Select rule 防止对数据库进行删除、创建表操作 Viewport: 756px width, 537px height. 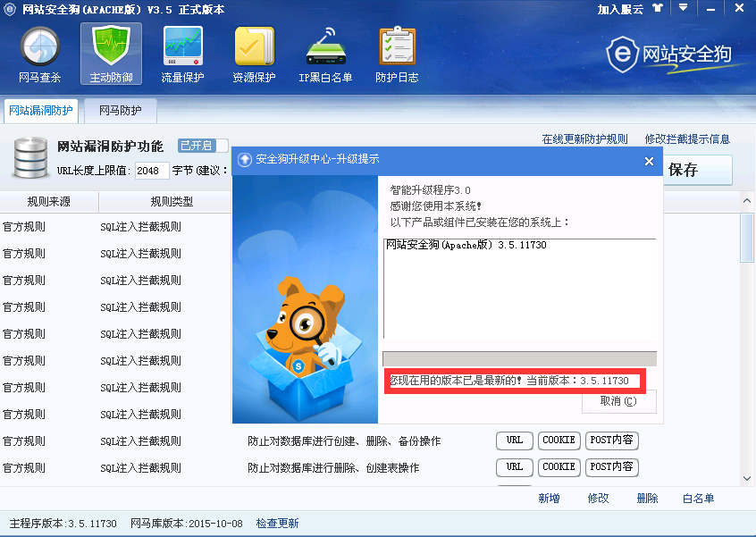point(333,468)
